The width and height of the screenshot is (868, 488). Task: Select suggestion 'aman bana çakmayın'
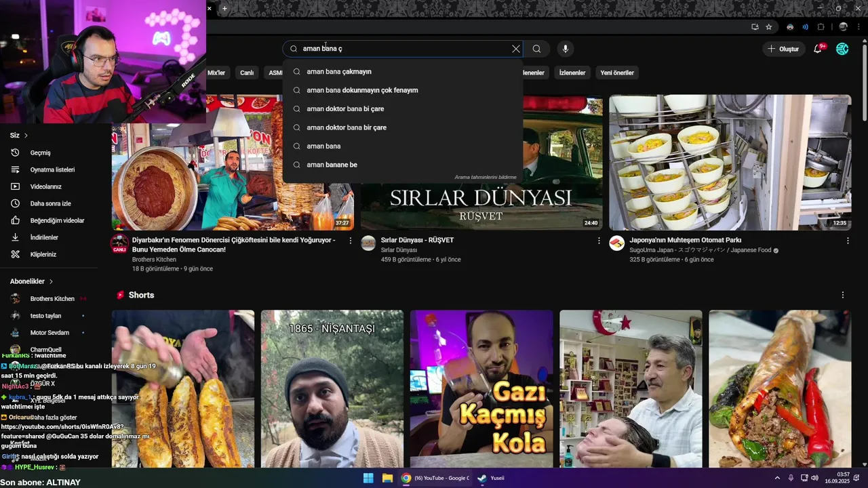pyautogui.click(x=403, y=72)
